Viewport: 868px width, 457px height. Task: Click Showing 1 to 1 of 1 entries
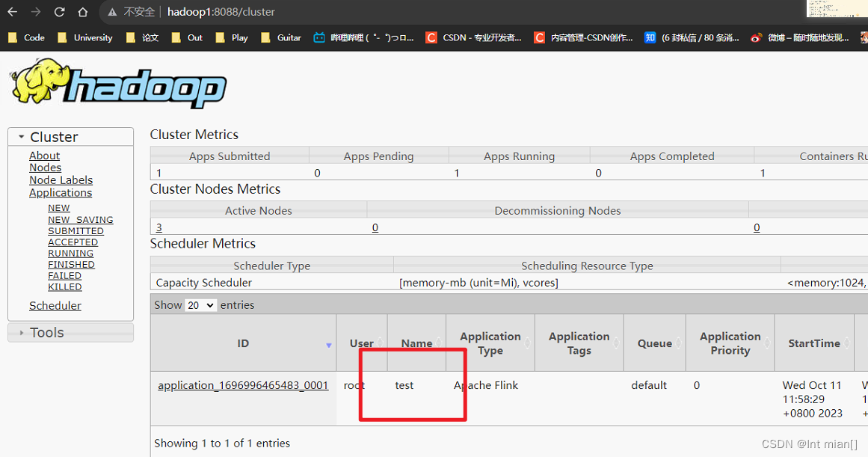[222, 443]
